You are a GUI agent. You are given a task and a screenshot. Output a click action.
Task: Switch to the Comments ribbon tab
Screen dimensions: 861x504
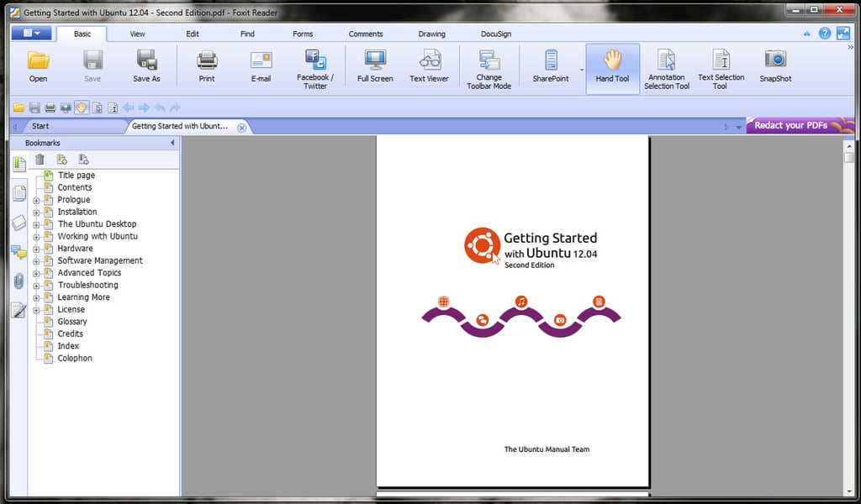point(366,34)
